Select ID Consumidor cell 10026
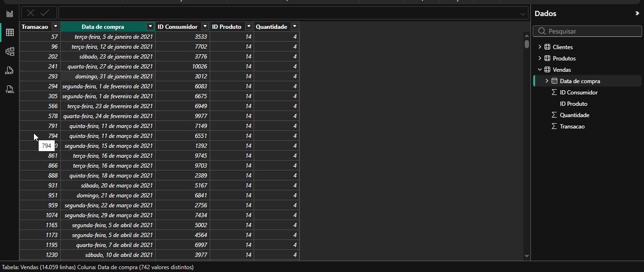Viewport: 644px width, 272px height. tap(182, 66)
